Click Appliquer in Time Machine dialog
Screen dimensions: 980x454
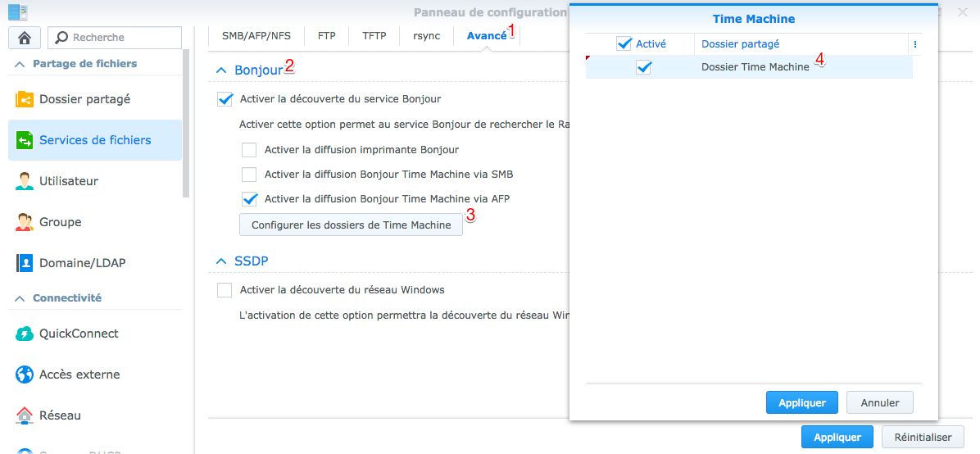tap(802, 402)
